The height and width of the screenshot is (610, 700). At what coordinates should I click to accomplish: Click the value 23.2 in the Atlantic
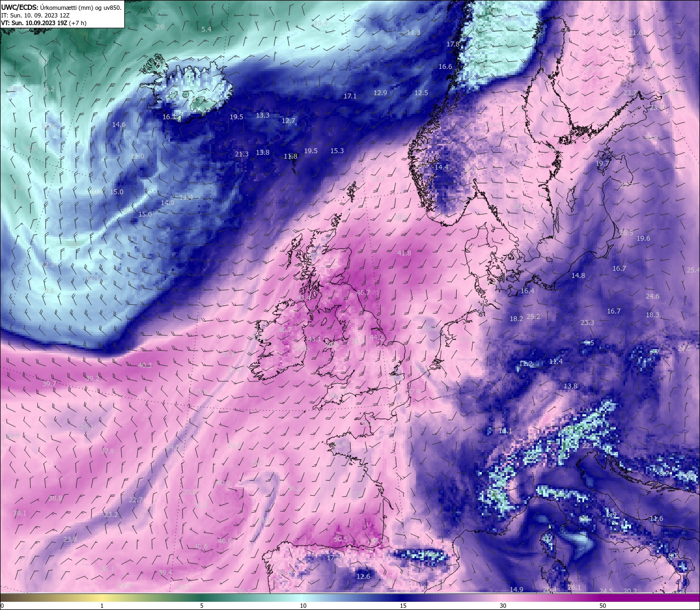coord(111,515)
